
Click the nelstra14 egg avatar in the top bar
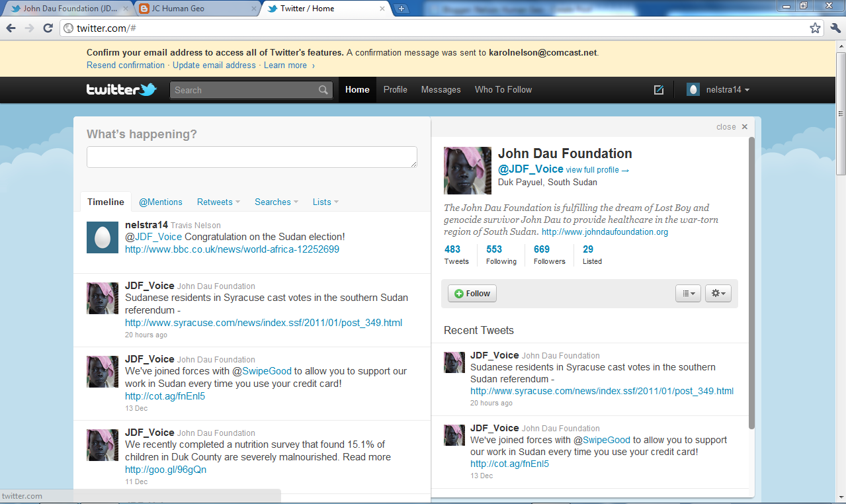tap(693, 90)
